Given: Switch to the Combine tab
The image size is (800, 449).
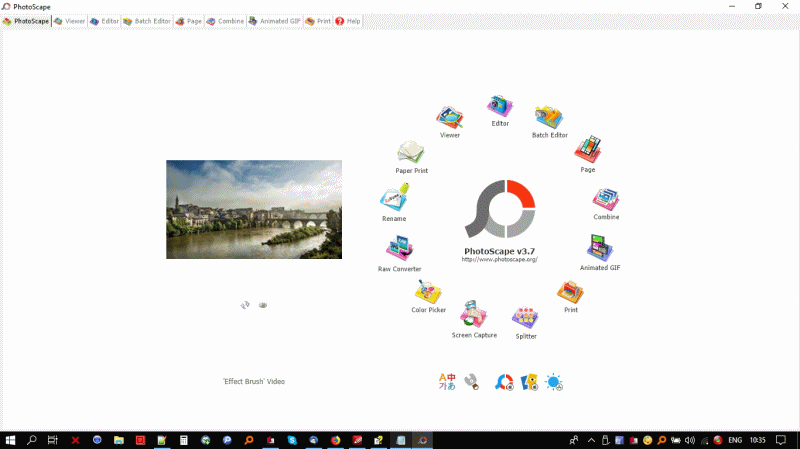Looking at the screenshot, I should [x=225, y=21].
